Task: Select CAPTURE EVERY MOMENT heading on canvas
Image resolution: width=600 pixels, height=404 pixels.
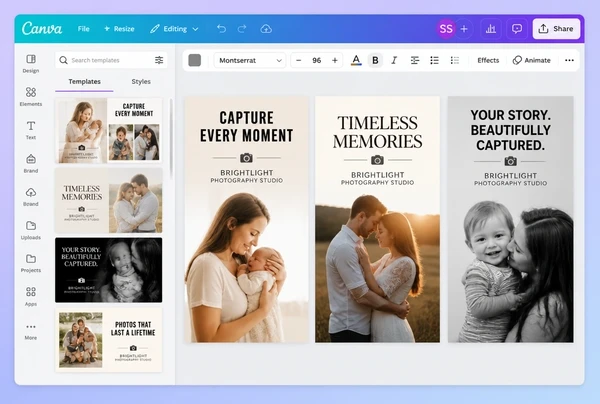Action: 246,127
